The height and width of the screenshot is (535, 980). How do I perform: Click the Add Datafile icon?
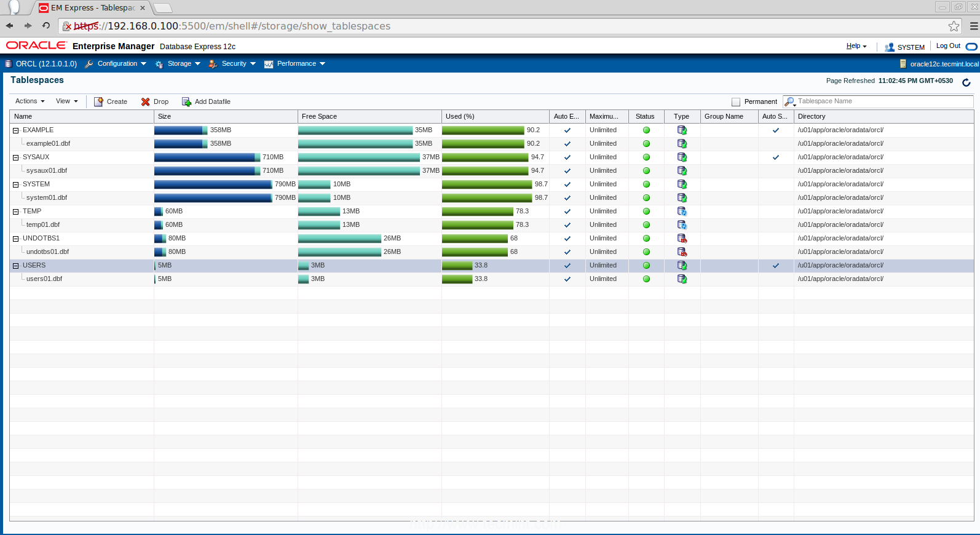(x=186, y=101)
